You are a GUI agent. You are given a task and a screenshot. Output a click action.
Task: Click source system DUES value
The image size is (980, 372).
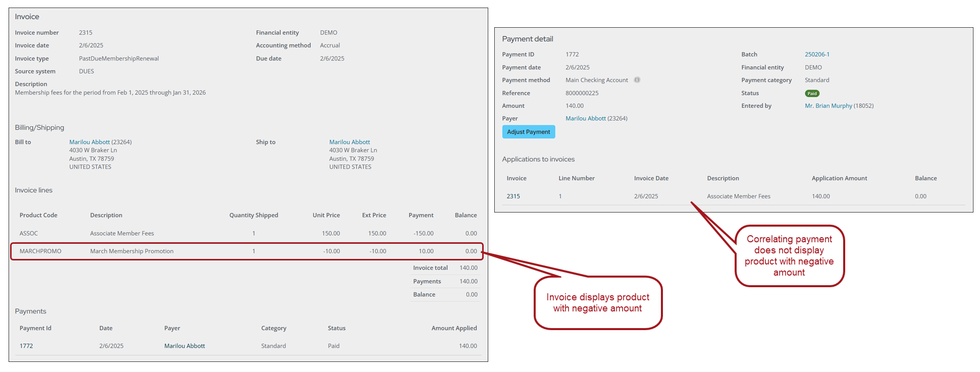86,71
